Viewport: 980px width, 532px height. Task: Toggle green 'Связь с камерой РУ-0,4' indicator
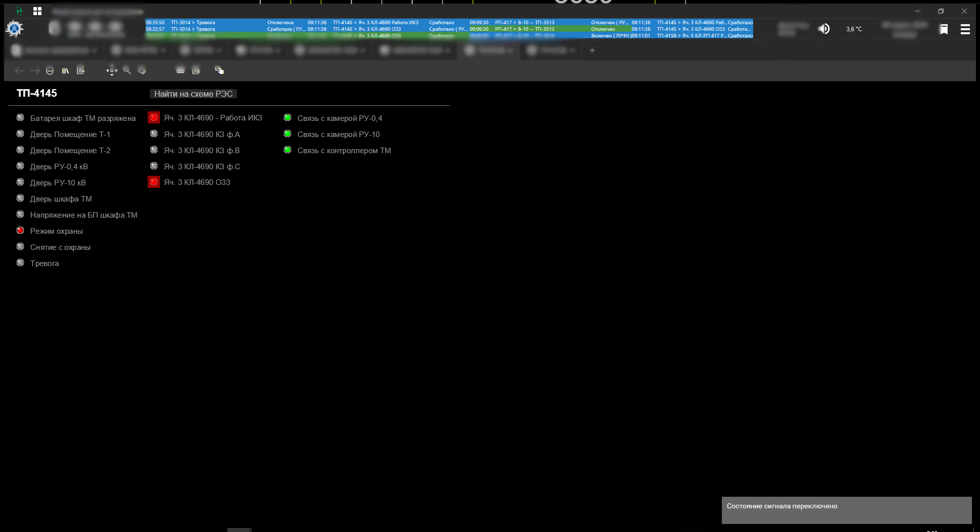pyautogui.click(x=287, y=117)
